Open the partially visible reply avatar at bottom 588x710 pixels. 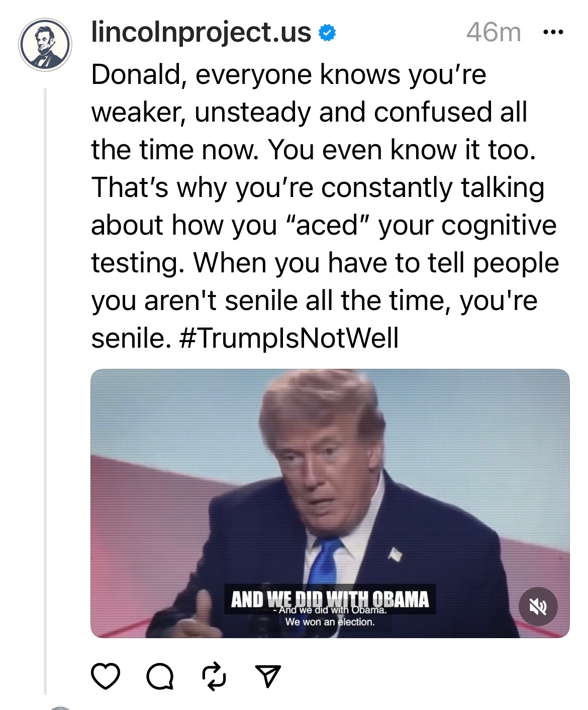tap(60, 707)
